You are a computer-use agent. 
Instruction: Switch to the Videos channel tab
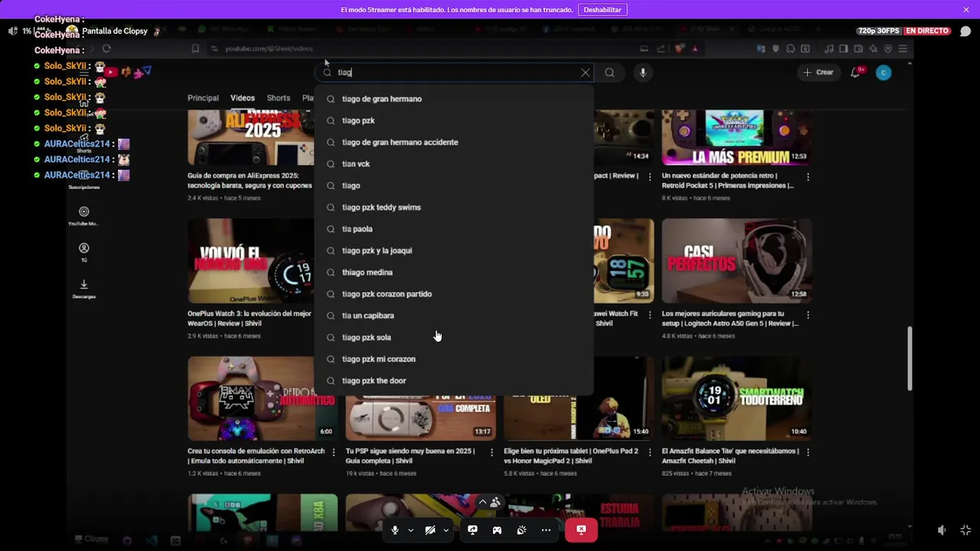pyautogui.click(x=243, y=98)
